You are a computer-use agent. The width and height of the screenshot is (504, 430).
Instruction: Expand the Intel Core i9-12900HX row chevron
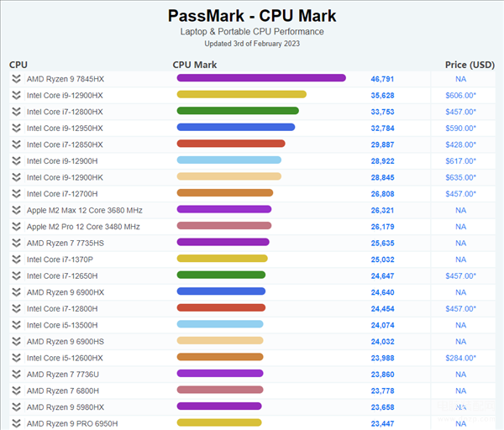(x=16, y=95)
